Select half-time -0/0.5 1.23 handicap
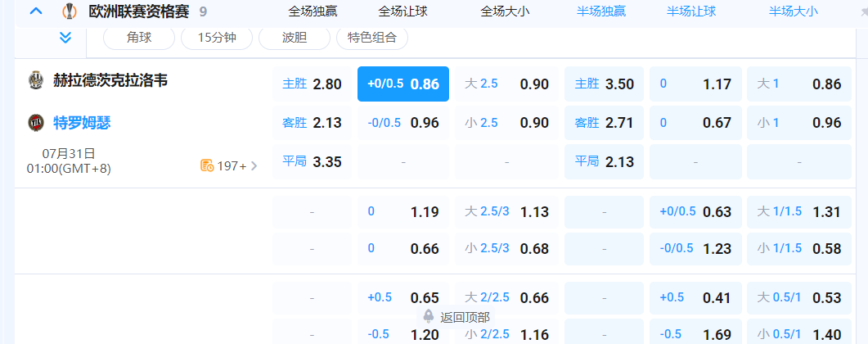The width and height of the screenshot is (868, 344). [695, 249]
